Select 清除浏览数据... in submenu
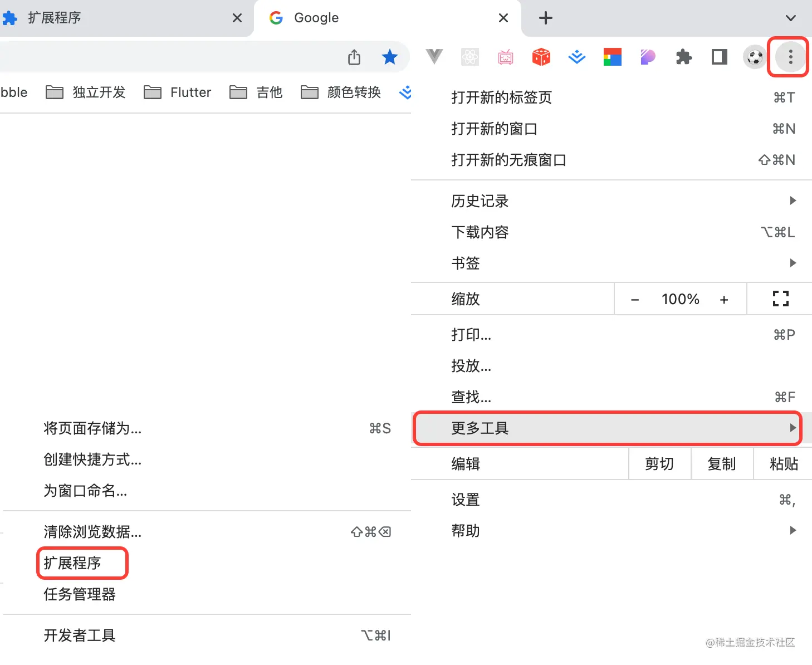The height and width of the screenshot is (665, 812). [x=207, y=532]
